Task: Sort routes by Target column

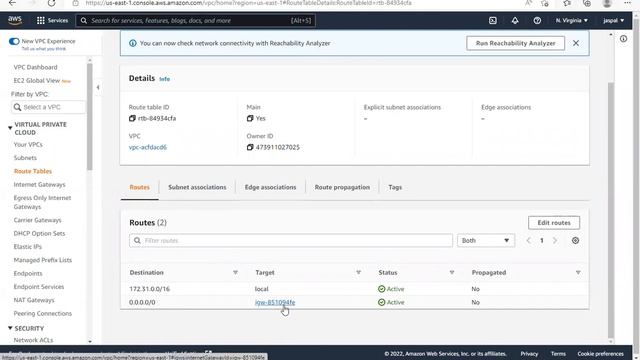Action: [358, 273]
